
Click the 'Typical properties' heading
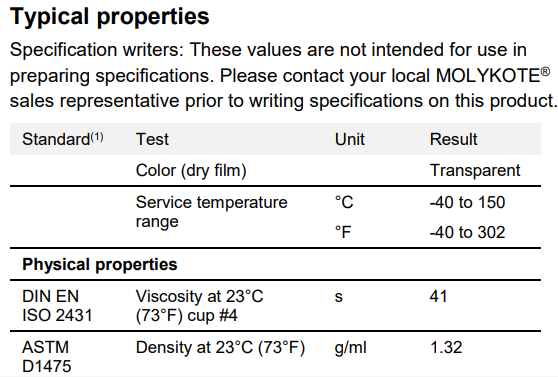110,17
